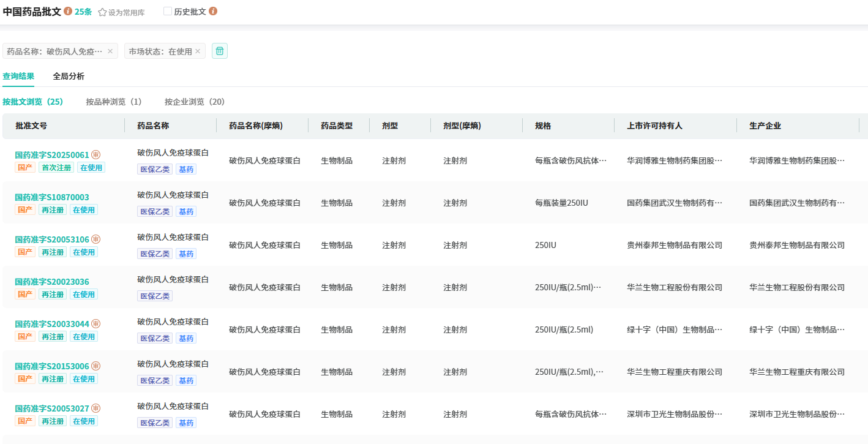The image size is (868, 444).
Task: Open approval number 国药准字S20023036
Action: (52, 282)
